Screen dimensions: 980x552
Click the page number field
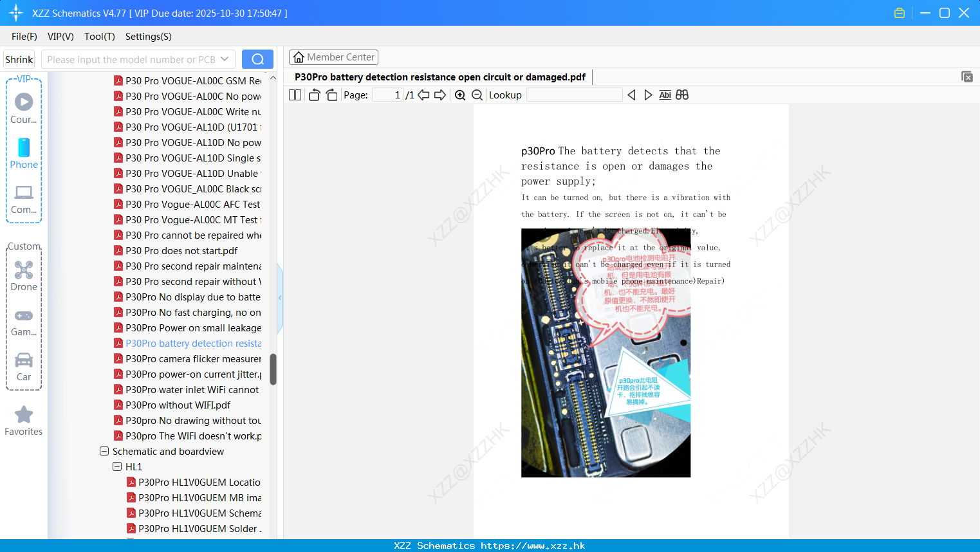(388, 95)
